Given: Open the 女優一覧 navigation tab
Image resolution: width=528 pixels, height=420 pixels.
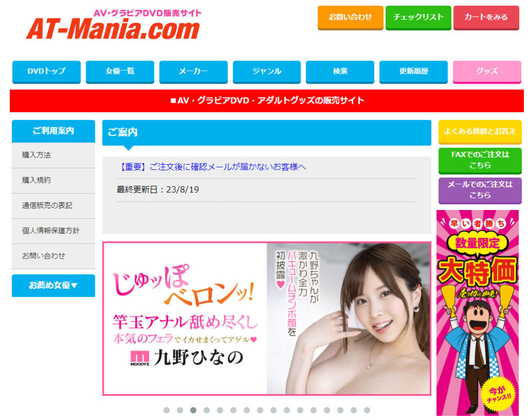Looking at the screenshot, I should click(x=120, y=72).
